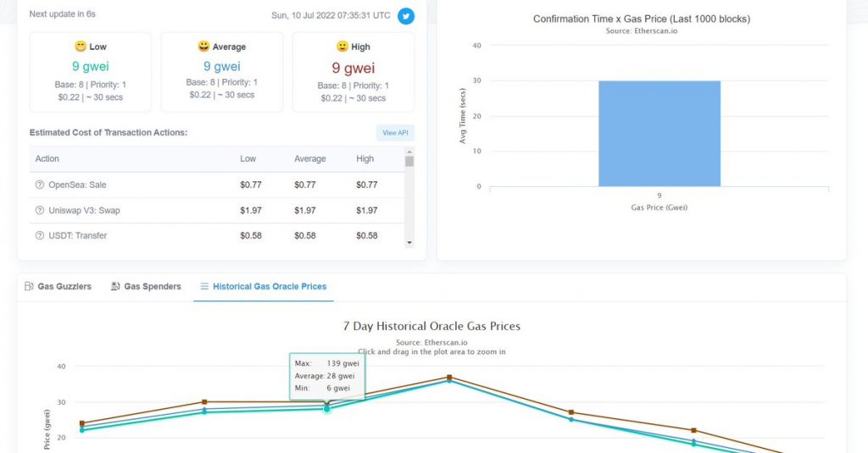Click the Next update in 6s text

[62, 14]
